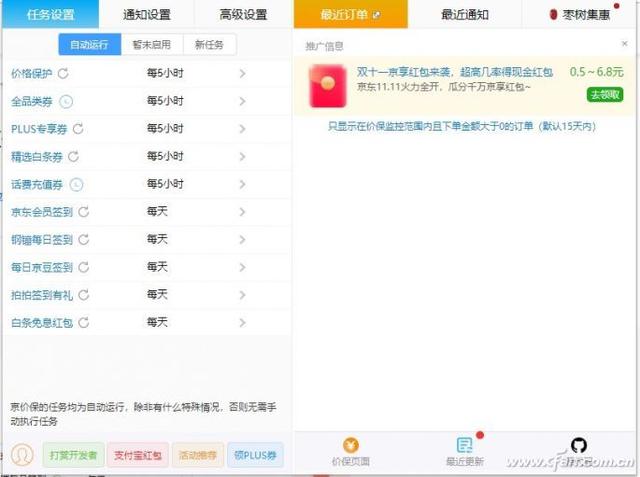
Task: Open the user avatar icon
Action: 22,454
